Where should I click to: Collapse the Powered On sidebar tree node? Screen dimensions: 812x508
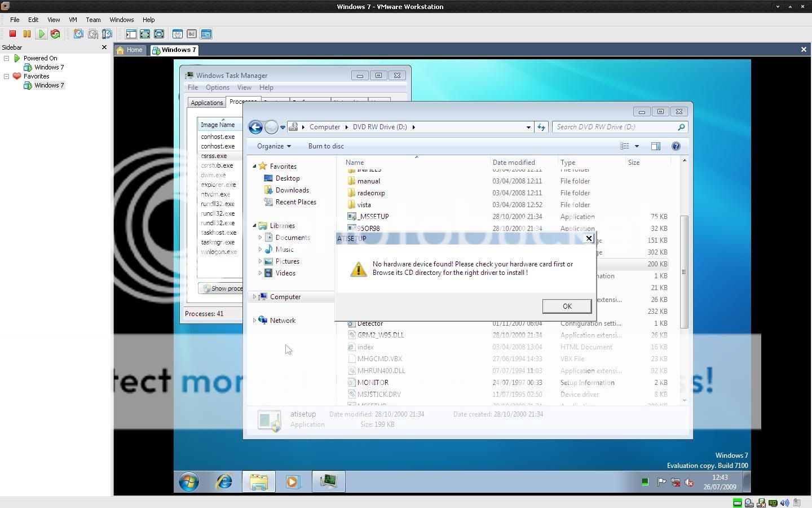point(7,58)
